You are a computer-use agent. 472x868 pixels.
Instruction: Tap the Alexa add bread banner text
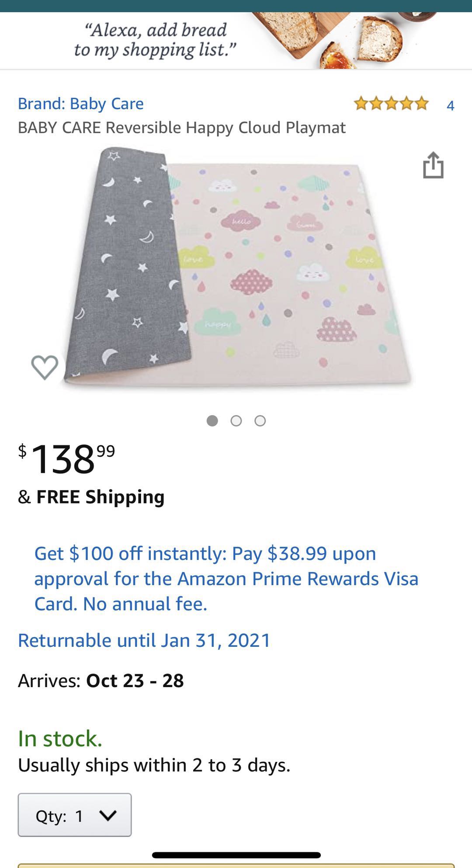pyautogui.click(x=155, y=40)
